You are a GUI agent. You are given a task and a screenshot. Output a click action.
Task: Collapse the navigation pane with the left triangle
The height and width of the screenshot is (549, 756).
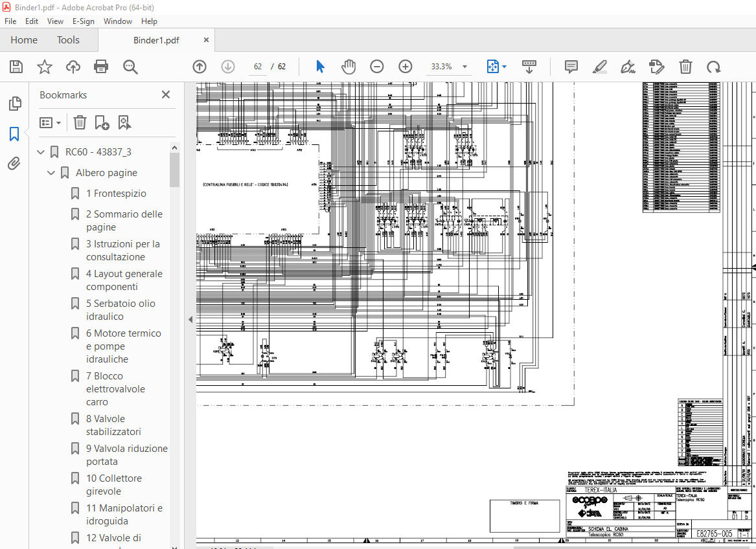[190, 319]
